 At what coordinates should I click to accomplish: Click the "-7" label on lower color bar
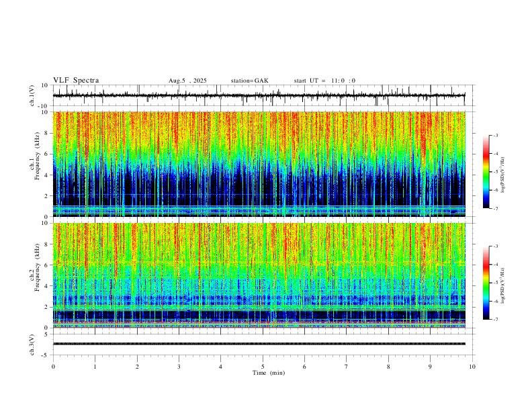click(x=496, y=320)
